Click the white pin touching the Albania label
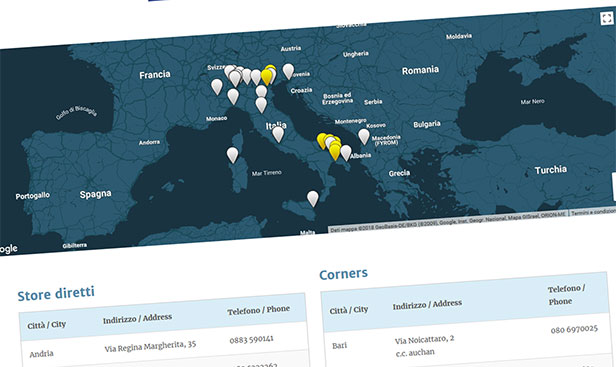616x367 pixels. (346, 153)
